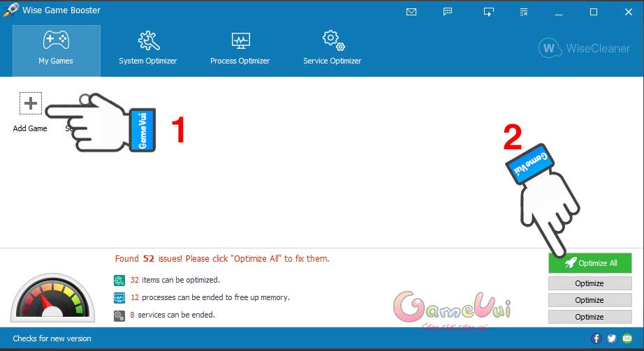
Task: Click Optimize button for 12 processes row
Action: pos(590,300)
